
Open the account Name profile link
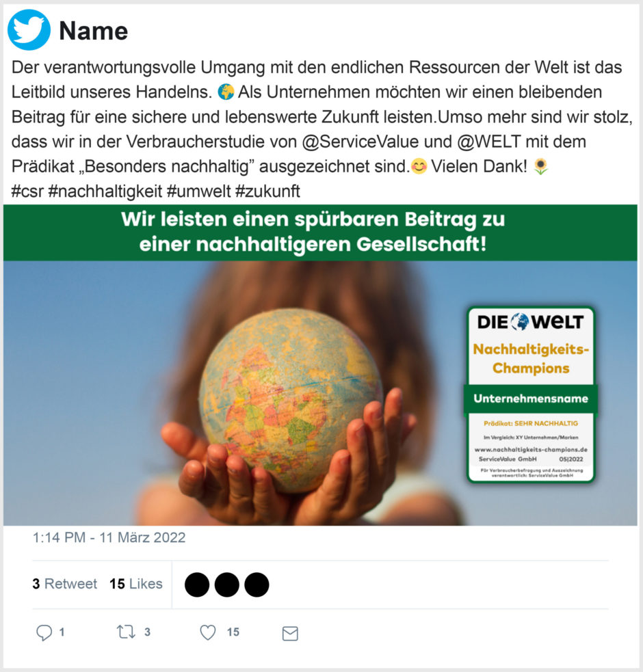(x=94, y=31)
